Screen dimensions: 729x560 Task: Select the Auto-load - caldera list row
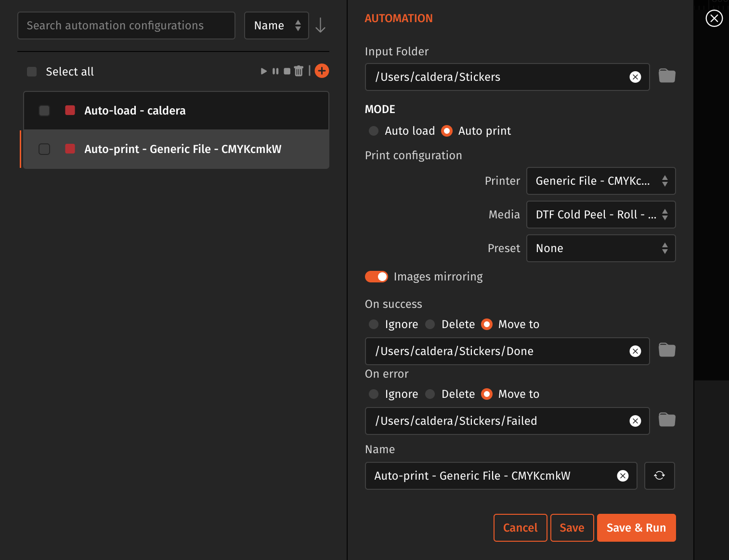176,111
